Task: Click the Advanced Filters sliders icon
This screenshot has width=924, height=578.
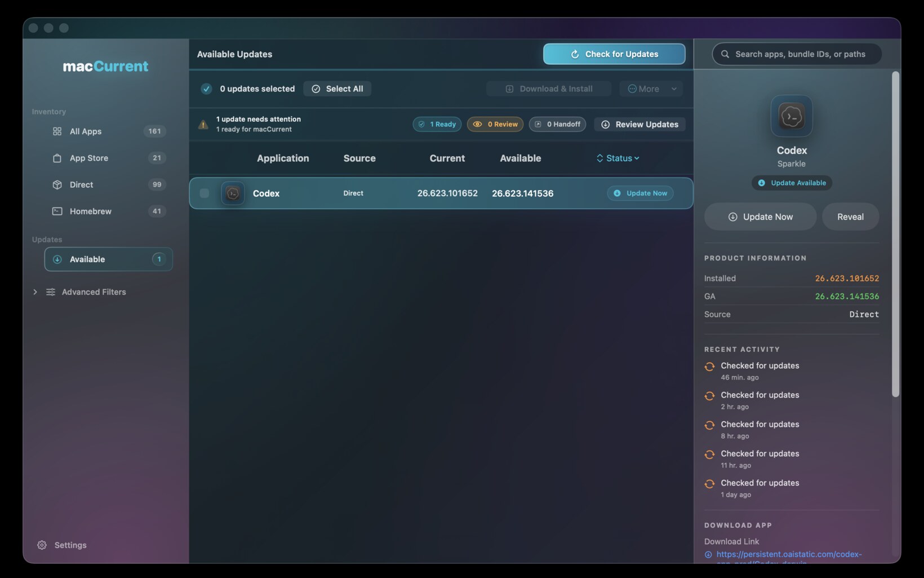Action: click(51, 292)
